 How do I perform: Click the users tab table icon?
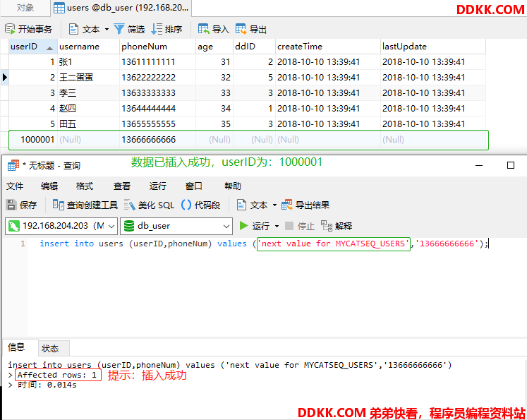click(59, 8)
